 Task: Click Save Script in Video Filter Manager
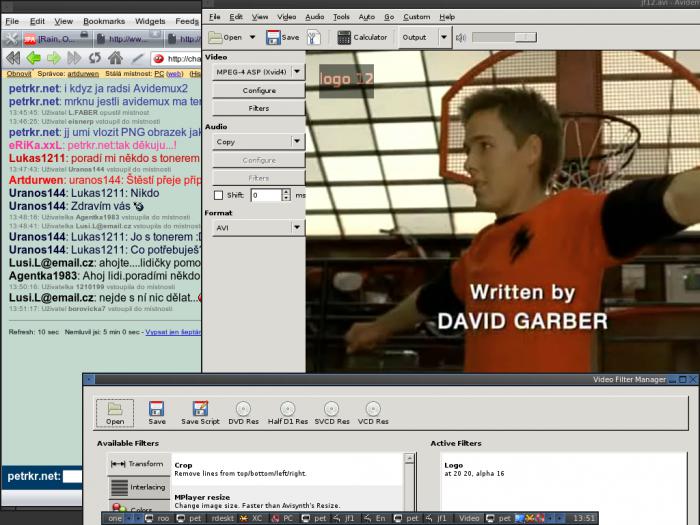pyautogui.click(x=200, y=413)
